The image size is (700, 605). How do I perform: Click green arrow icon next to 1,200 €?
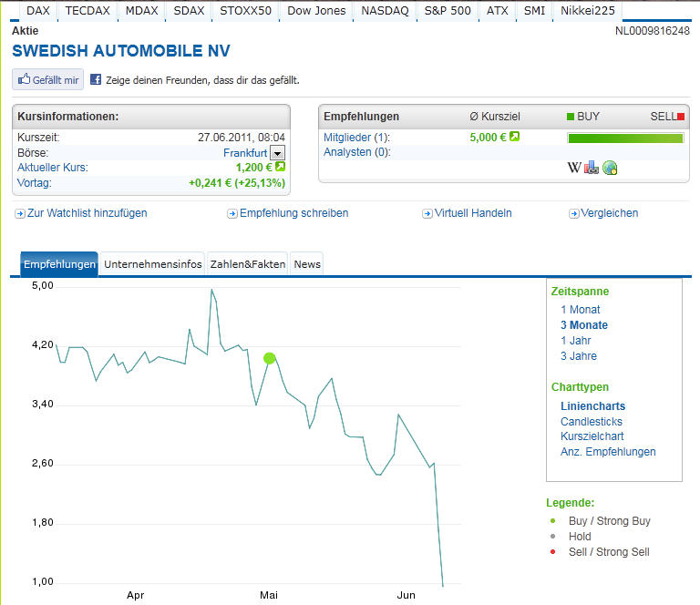coord(280,167)
